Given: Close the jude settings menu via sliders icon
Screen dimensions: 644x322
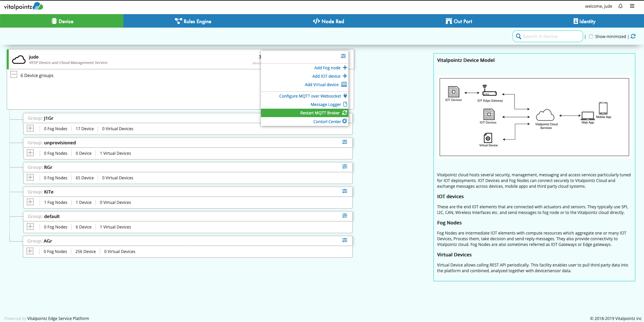Looking at the screenshot, I should pyautogui.click(x=343, y=56).
